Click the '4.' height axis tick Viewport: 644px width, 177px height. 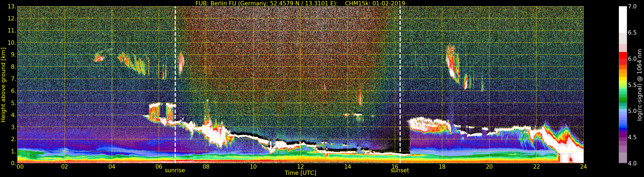[14, 115]
